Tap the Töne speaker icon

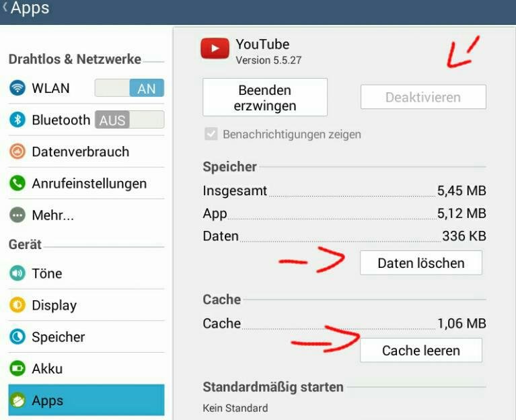(x=17, y=273)
